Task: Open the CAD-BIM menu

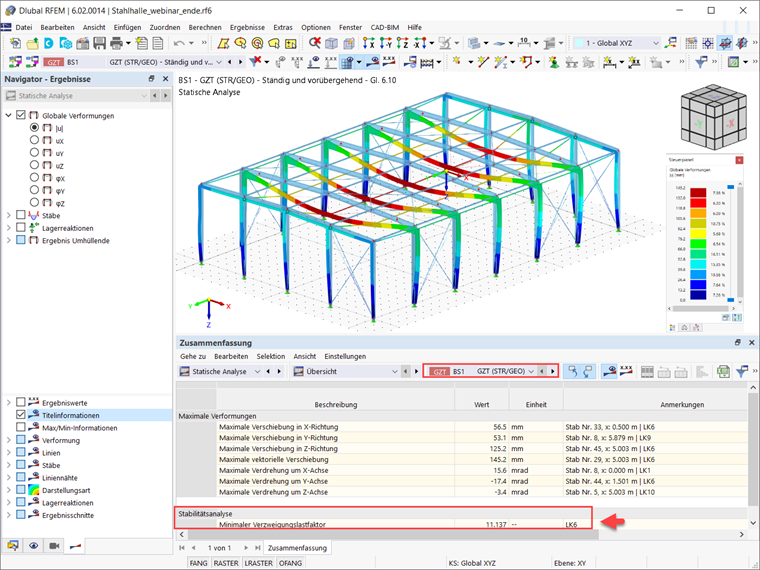Action: coord(385,28)
